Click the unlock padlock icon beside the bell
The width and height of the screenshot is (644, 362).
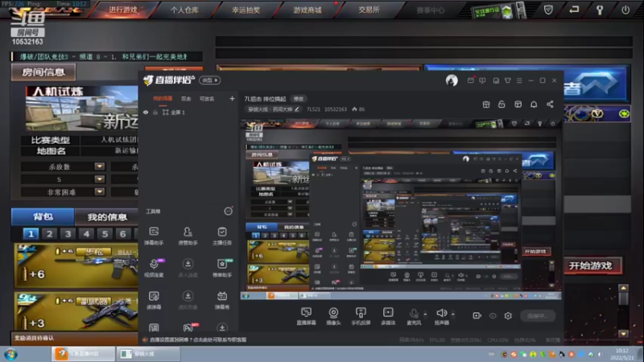click(x=502, y=105)
